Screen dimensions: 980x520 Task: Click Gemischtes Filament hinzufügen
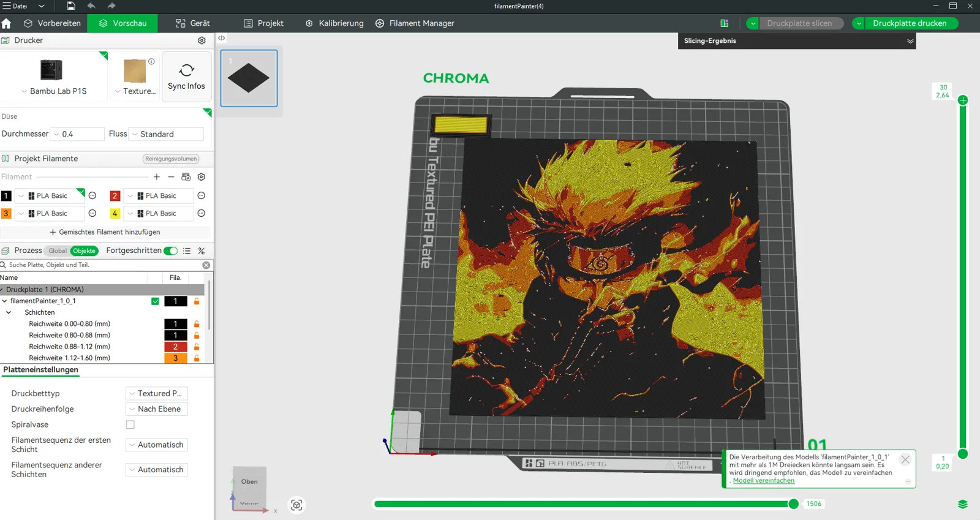(x=105, y=232)
